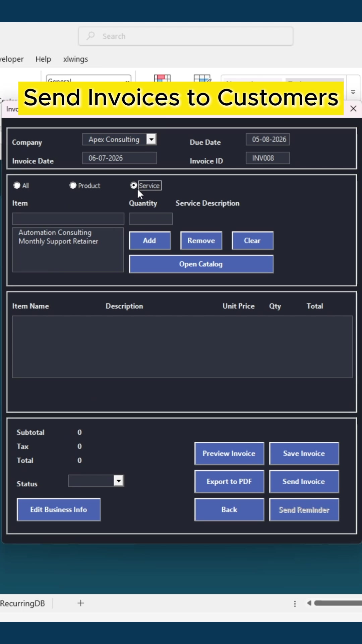Click the Back button
The width and height of the screenshot is (362, 644).
(x=229, y=509)
